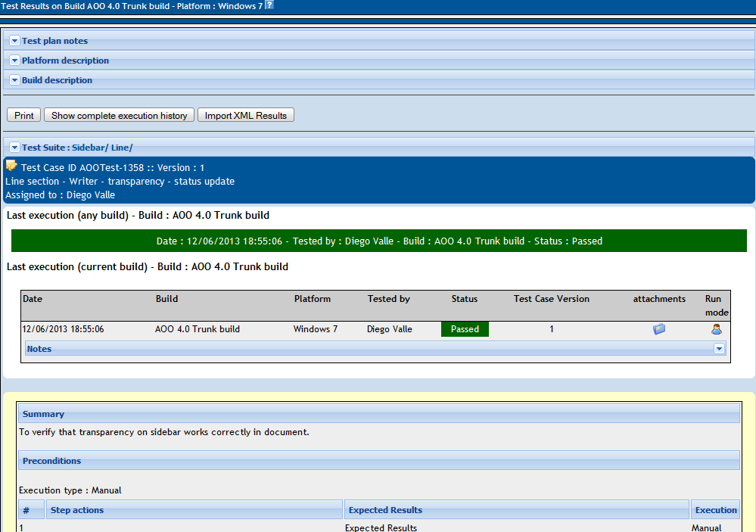Open the attachments folder icon in execution row
The image size is (756, 532).
[x=659, y=329]
